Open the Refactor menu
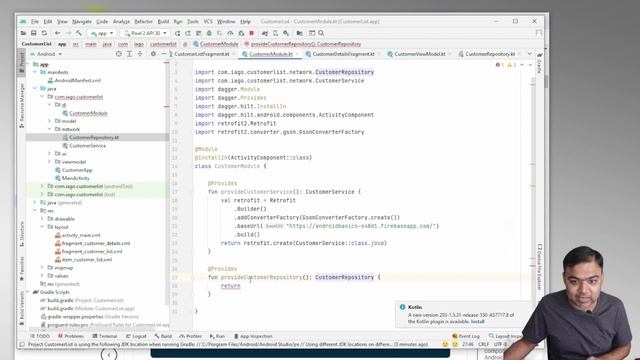 click(143, 22)
